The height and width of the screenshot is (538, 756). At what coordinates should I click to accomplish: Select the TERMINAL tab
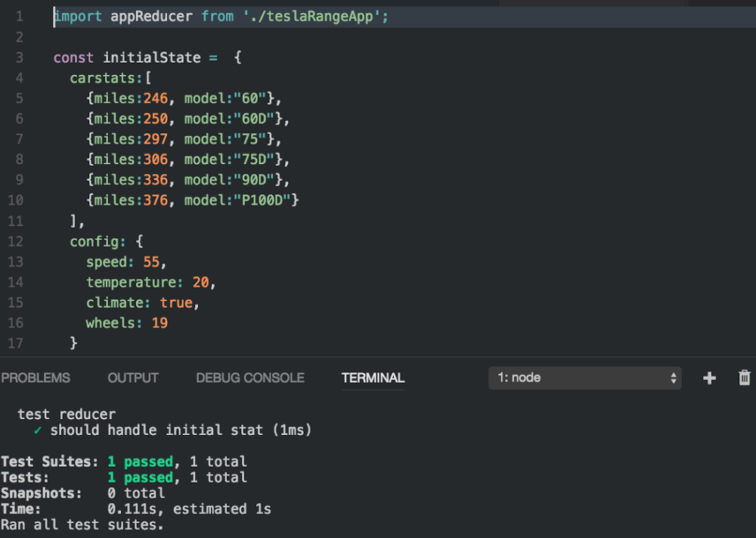click(x=373, y=378)
